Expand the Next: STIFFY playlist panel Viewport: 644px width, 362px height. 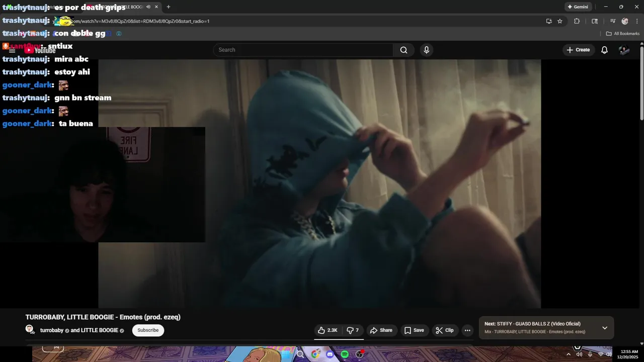tap(605, 328)
